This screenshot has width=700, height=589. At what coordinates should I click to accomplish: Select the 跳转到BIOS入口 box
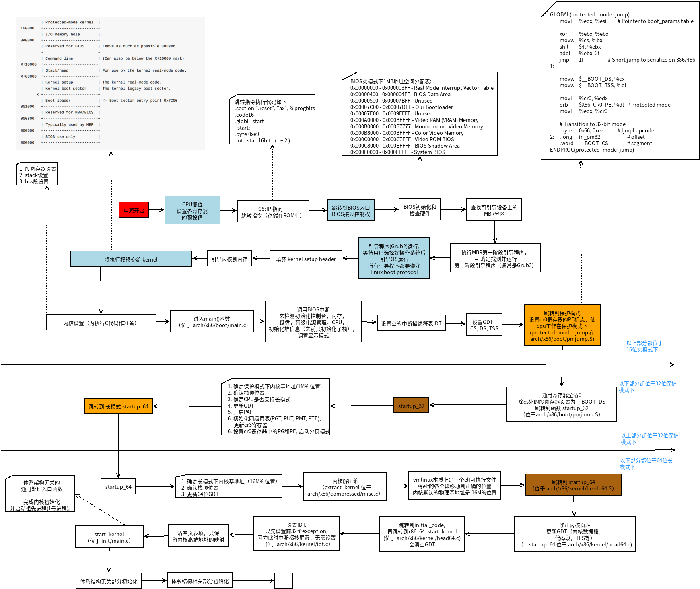click(x=351, y=210)
